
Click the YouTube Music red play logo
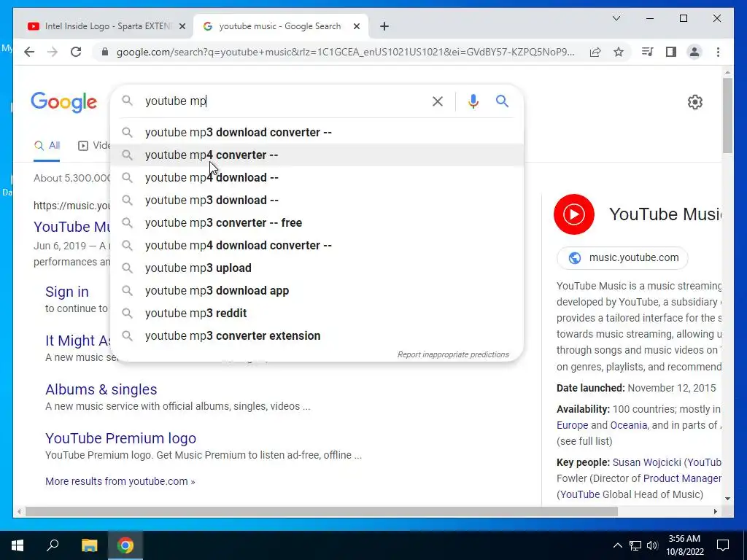click(x=573, y=214)
